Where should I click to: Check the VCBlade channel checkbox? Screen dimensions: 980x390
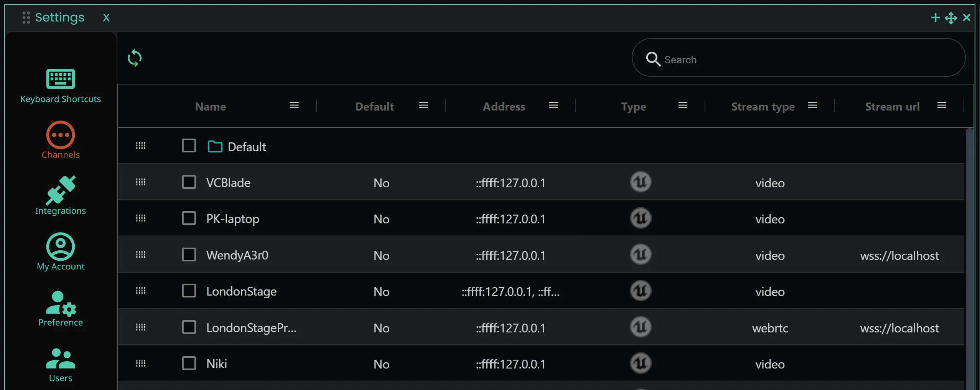(x=188, y=182)
